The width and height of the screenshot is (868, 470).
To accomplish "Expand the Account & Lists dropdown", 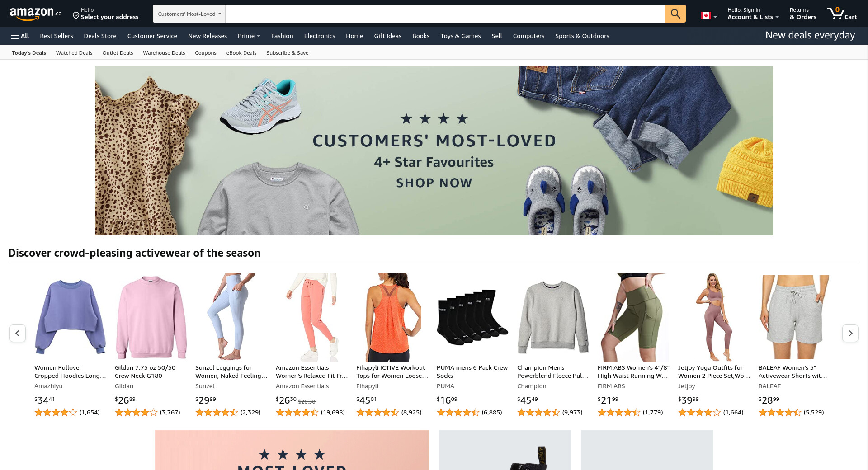I will click(x=753, y=14).
